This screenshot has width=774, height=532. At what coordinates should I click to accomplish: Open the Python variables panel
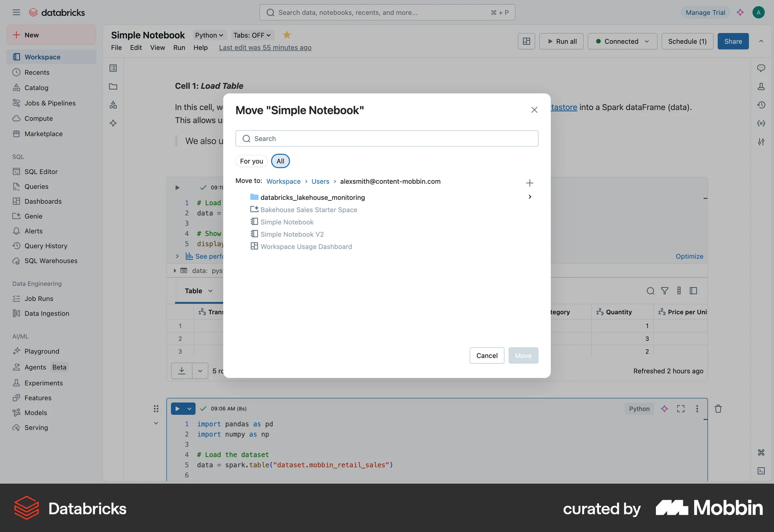coord(762,123)
